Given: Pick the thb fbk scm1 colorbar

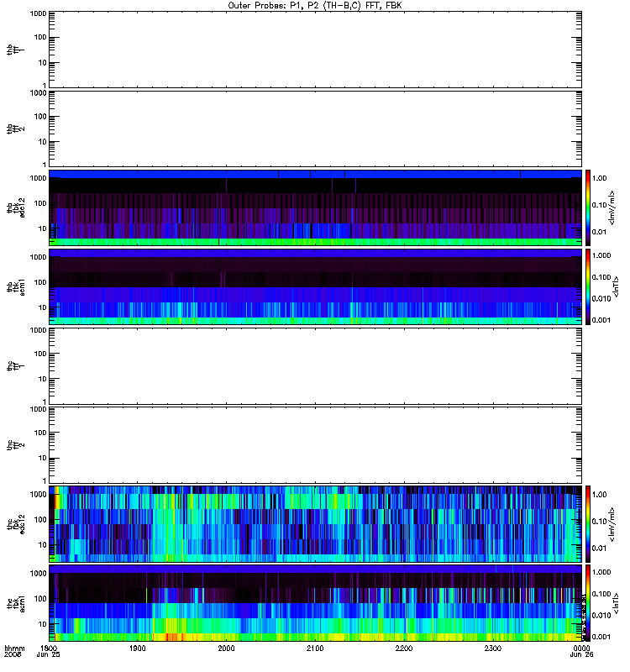Looking at the screenshot, I should [x=588, y=286].
